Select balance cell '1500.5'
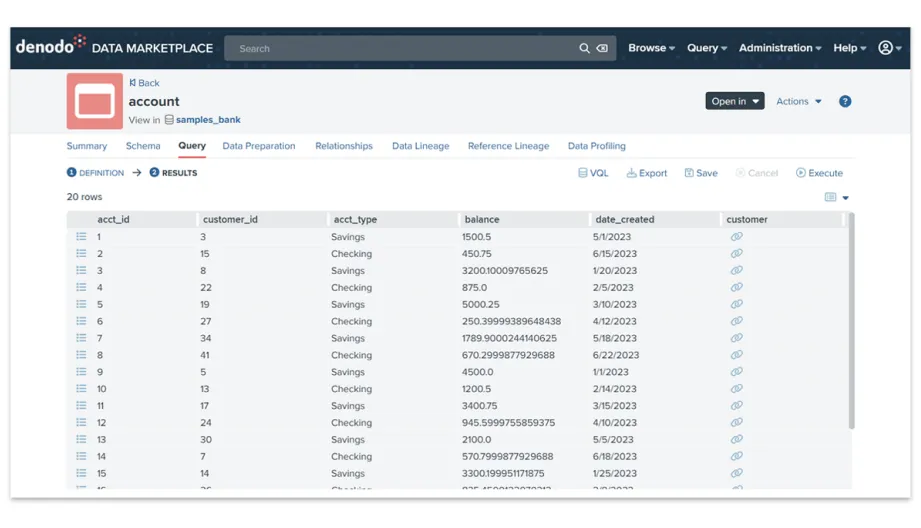This screenshot has height=528, width=921. [x=476, y=237]
